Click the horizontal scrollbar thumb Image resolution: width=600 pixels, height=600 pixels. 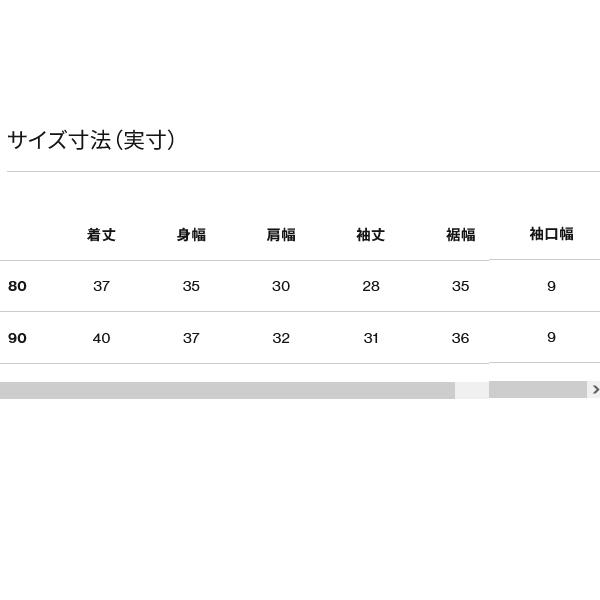click(227, 390)
